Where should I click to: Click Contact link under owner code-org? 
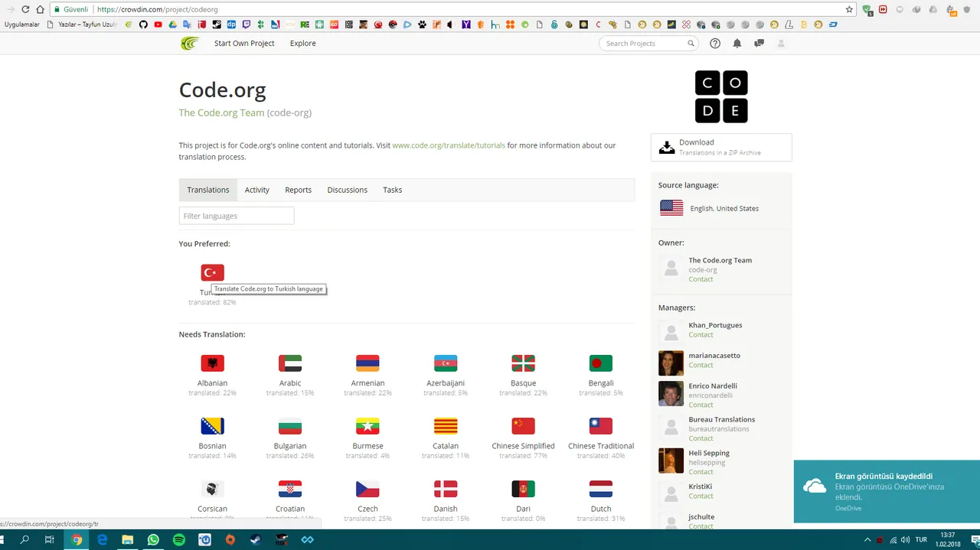[701, 279]
